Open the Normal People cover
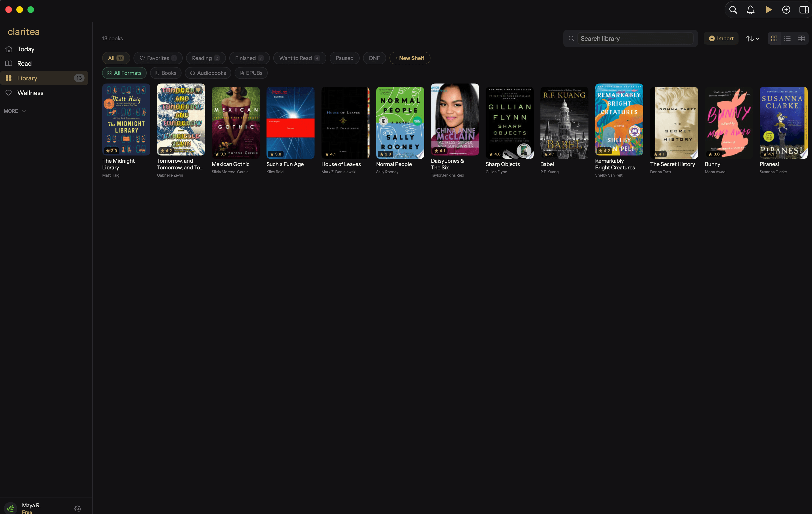 point(400,123)
